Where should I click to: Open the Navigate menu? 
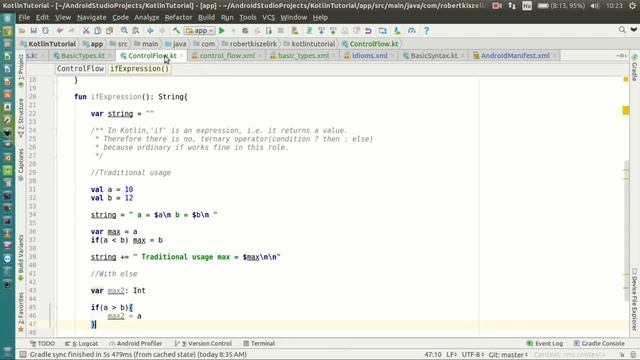click(91, 18)
